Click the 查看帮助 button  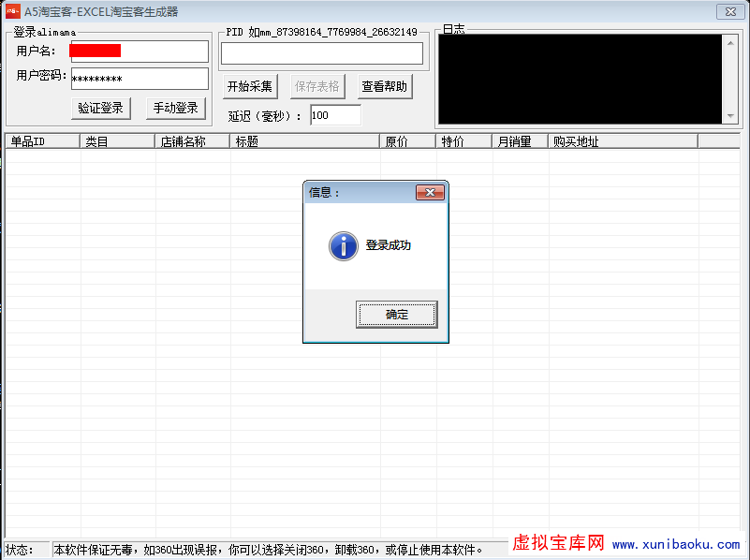(384, 85)
